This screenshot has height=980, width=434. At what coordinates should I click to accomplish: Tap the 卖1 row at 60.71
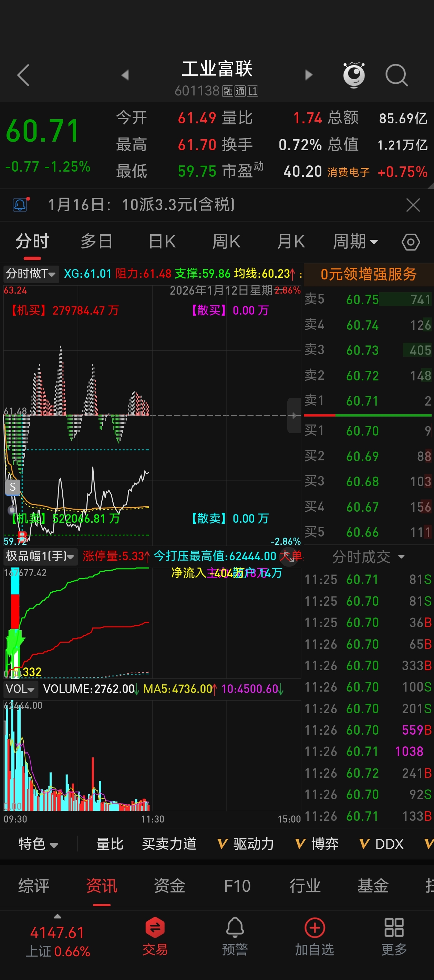point(369,401)
